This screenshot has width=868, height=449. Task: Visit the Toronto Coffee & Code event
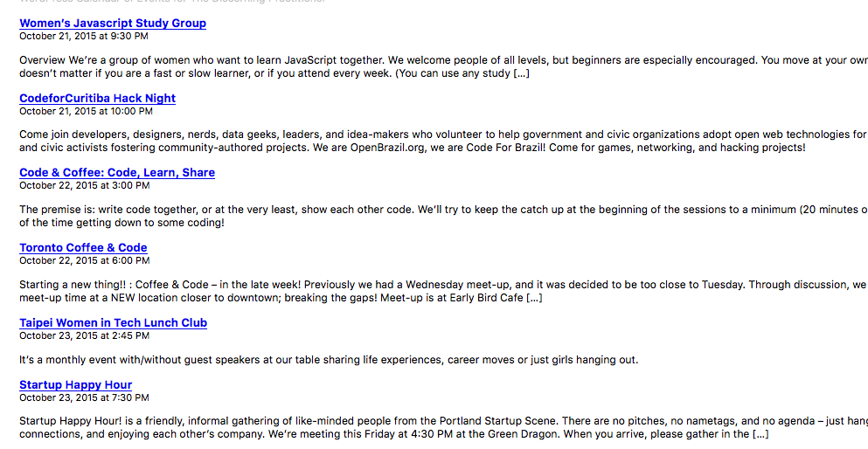pyautogui.click(x=83, y=247)
